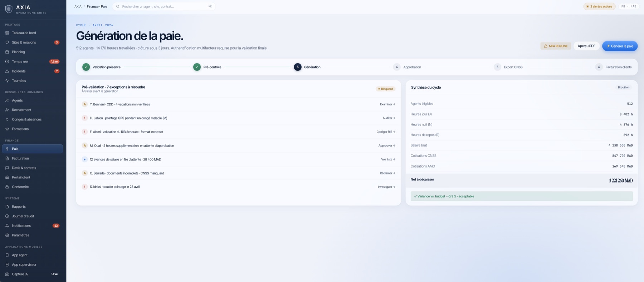Select step 4 Approbation in stepper
The image size is (644, 282).
coord(407,67)
